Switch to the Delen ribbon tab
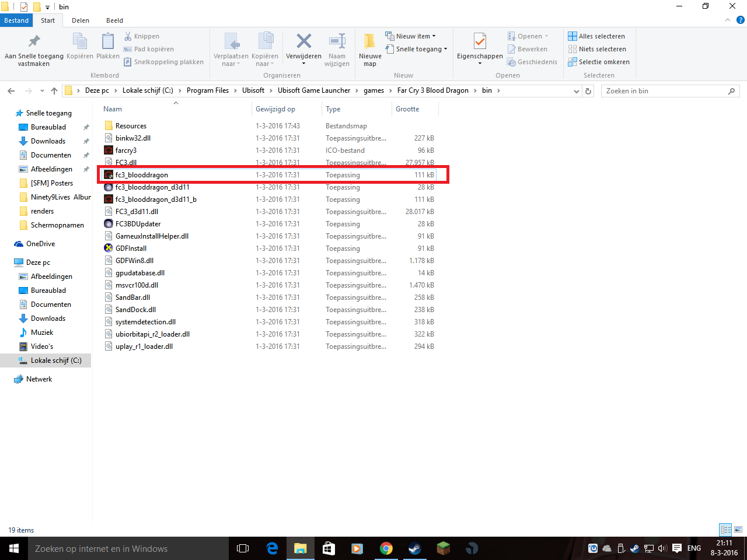Image resolution: width=747 pixels, height=560 pixels. [81, 20]
